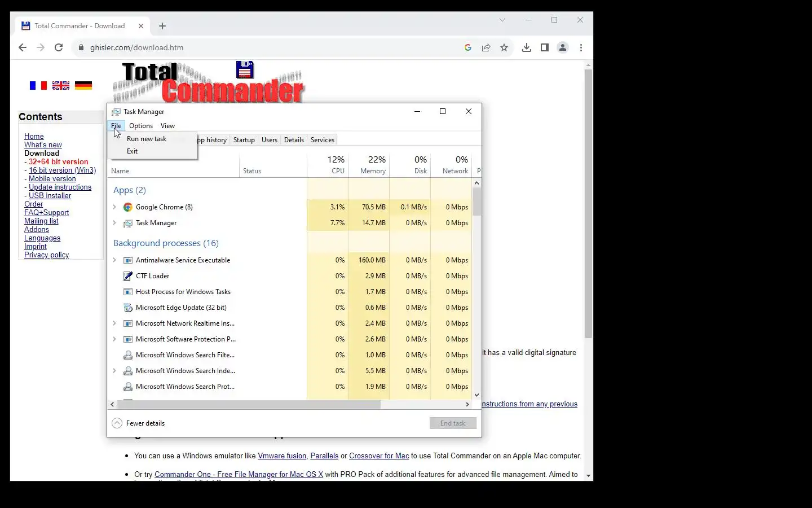Switch to the Details tab
This screenshot has height=508, width=812.
294,140
